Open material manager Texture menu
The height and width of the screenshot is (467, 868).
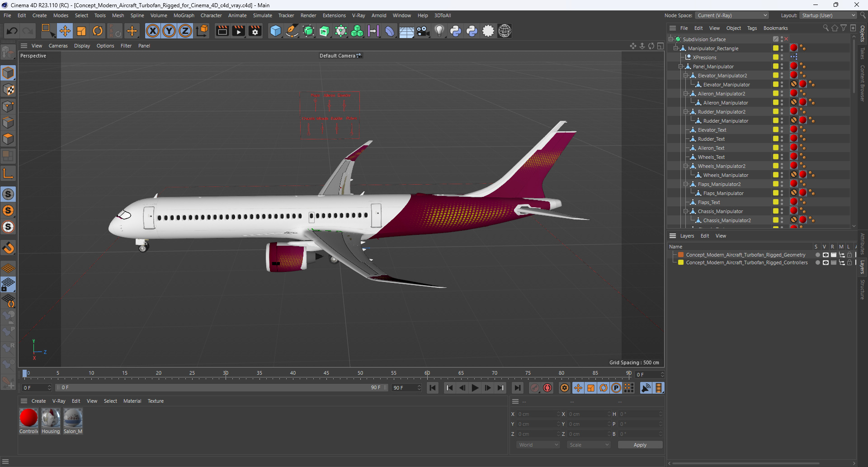(156, 401)
